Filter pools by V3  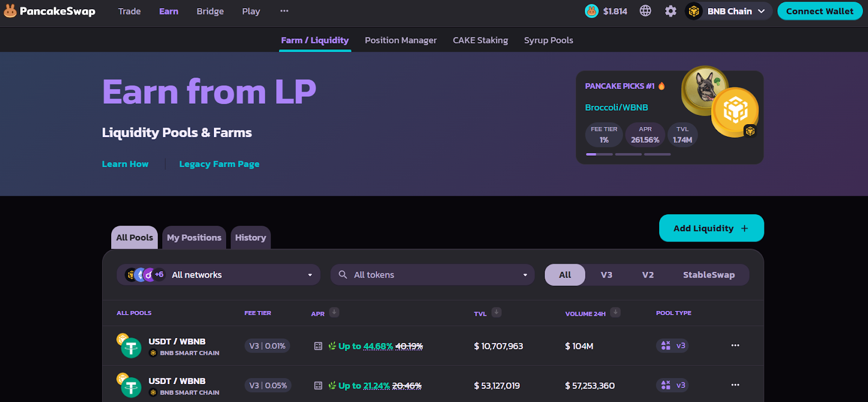pyautogui.click(x=607, y=275)
